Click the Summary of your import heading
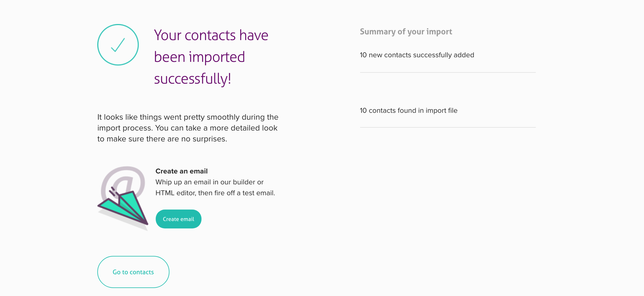 pyautogui.click(x=406, y=31)
